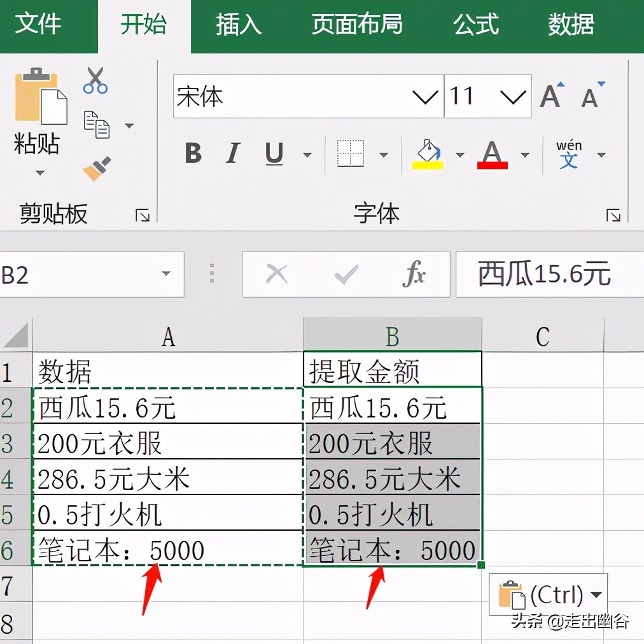644x644 pixels.
Task: Click the Name Box showing B2
Action: click(x=92, y=274)
